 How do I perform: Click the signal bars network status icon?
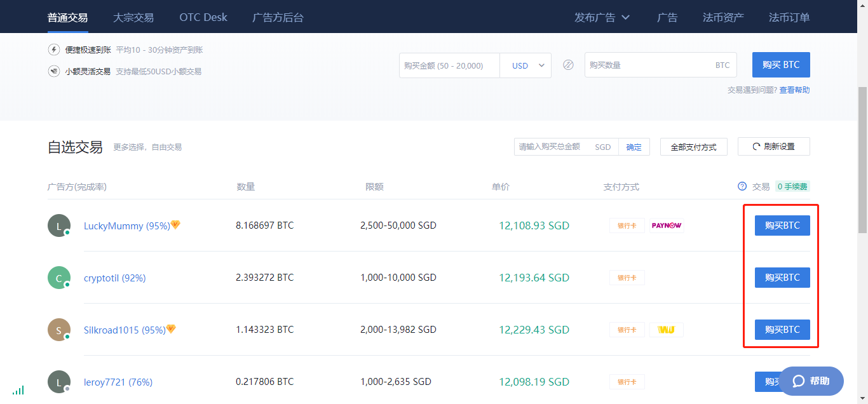18,390
